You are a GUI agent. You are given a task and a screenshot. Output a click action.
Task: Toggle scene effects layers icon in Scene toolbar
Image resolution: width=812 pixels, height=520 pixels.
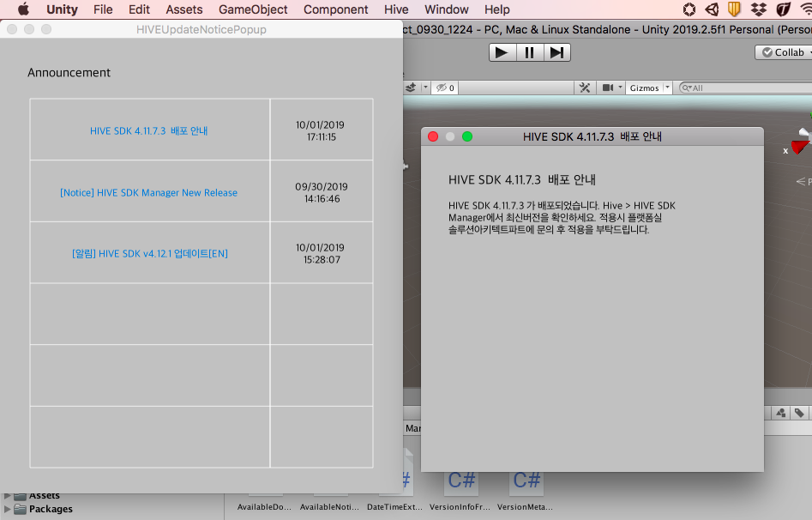pos(411,88)
